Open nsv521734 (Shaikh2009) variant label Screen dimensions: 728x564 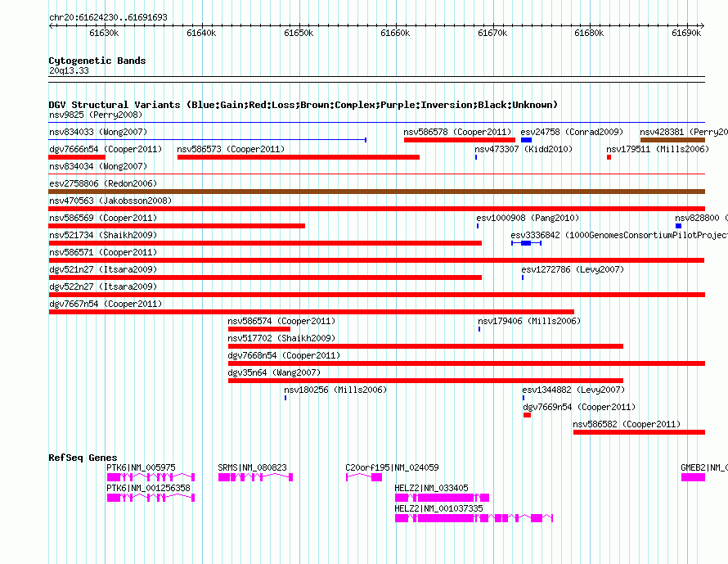tap(103, 235)
